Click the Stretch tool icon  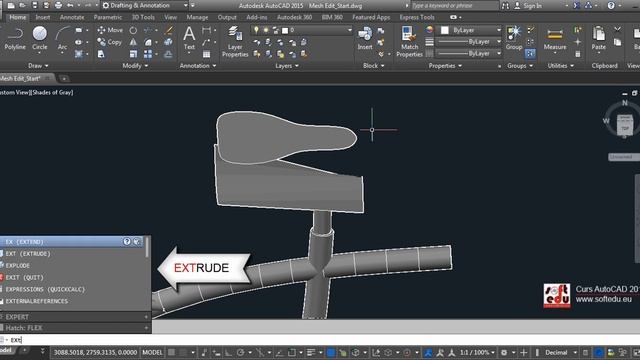tap(101, 54)
